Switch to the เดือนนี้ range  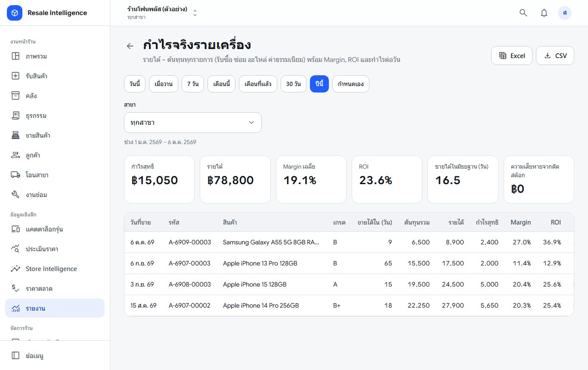click(222, 84)
